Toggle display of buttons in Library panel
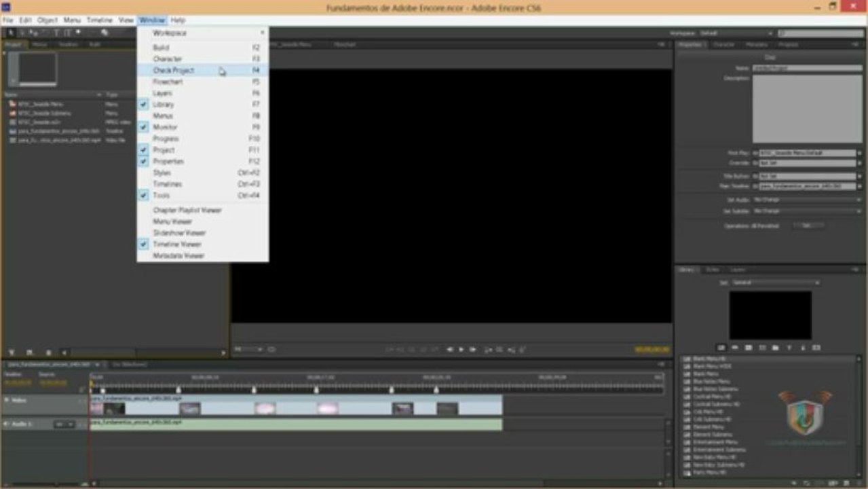The image size is (868, 489). [x=735, y=348]
